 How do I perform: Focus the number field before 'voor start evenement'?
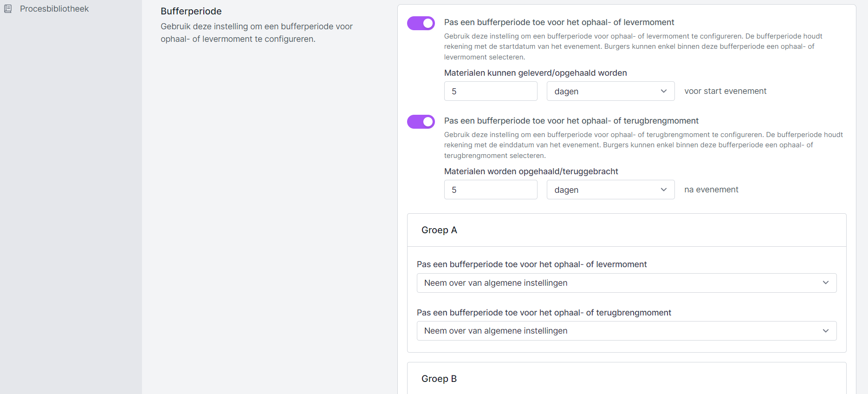click(x=490, y=92)
